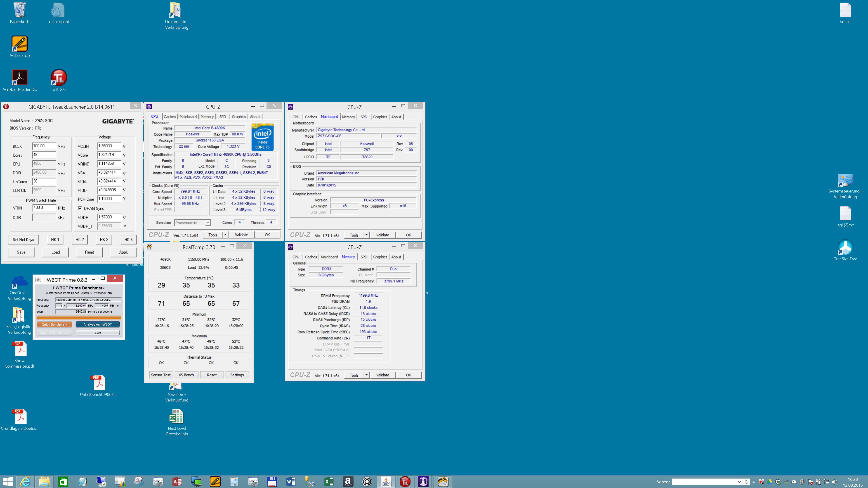
Task: Open Tools dropdown arrow in Memory window
Action: point(366,375)
